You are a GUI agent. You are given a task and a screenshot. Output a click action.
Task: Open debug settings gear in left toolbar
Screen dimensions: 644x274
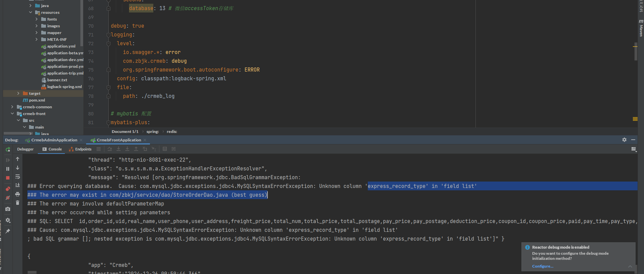8,220
